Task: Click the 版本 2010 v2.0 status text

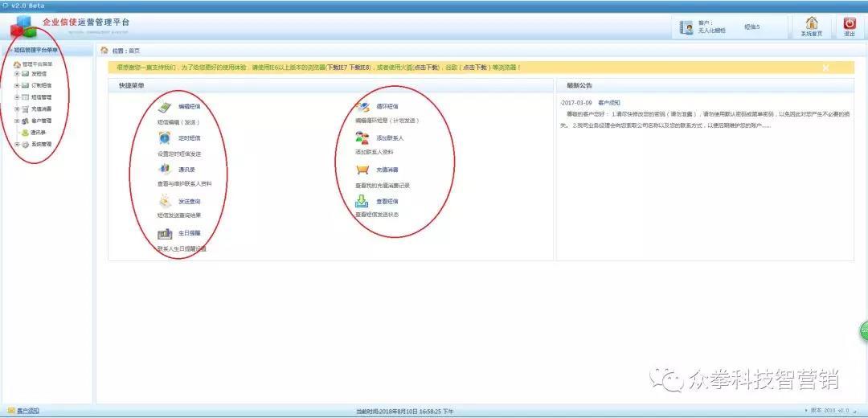Action: [829, 410]
